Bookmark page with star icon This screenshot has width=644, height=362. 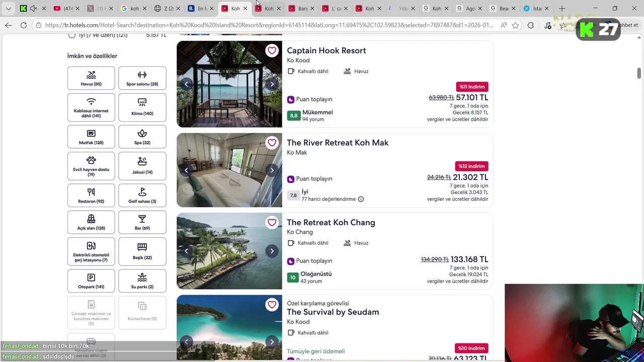515,25
